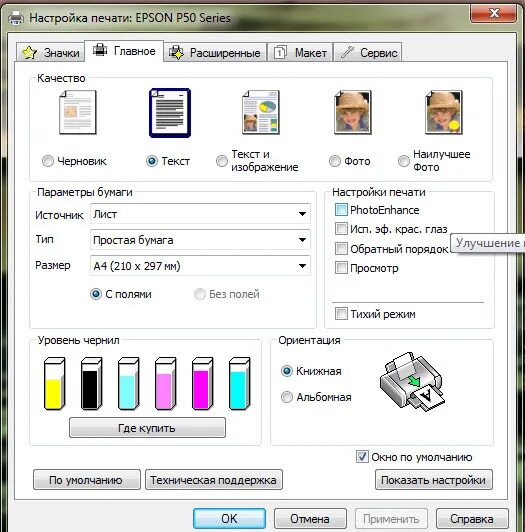Choose Книжная portrait orientation
The width and height of the screenshot is (525, 532).
pyautogui.click(x=287, y=371)
